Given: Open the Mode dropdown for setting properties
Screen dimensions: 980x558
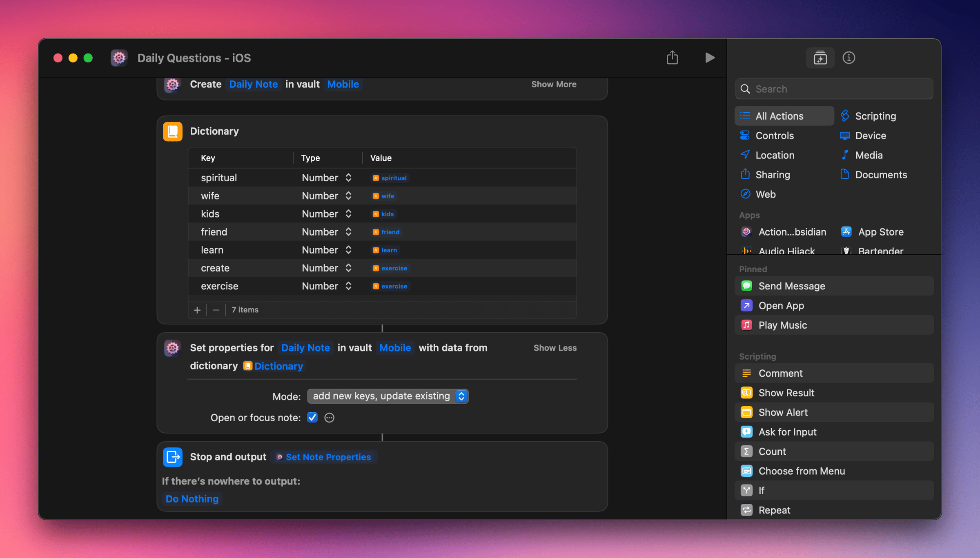Looking at the screenshot, I should point(388,396).
